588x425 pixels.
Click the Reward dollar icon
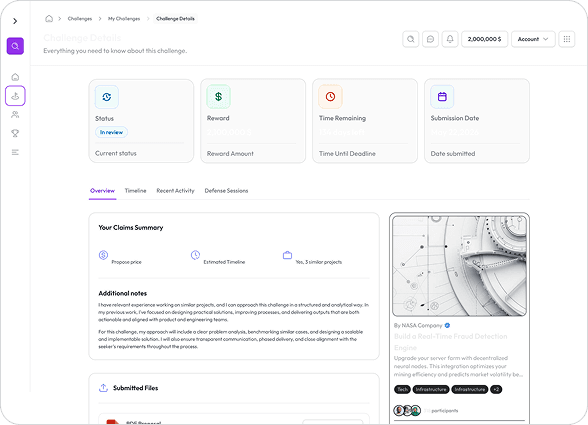tap(219, 97)
